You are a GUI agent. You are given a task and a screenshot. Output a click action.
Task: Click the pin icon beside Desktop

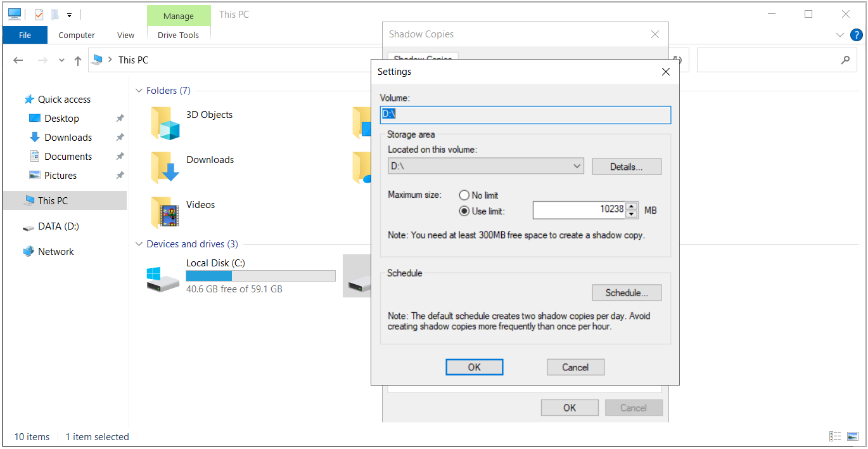tap(120, 119)
